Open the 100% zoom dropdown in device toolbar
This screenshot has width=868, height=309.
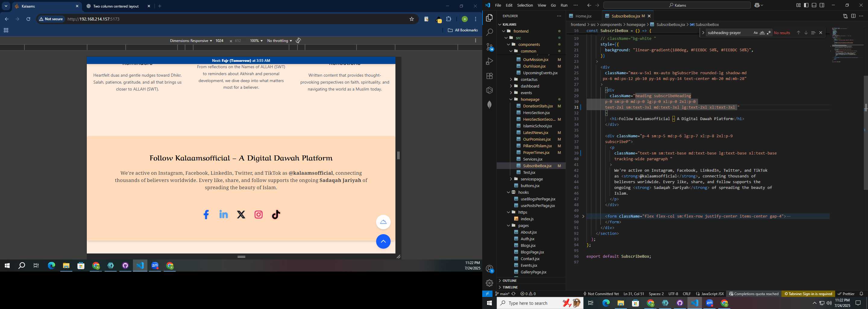point(256,40)
